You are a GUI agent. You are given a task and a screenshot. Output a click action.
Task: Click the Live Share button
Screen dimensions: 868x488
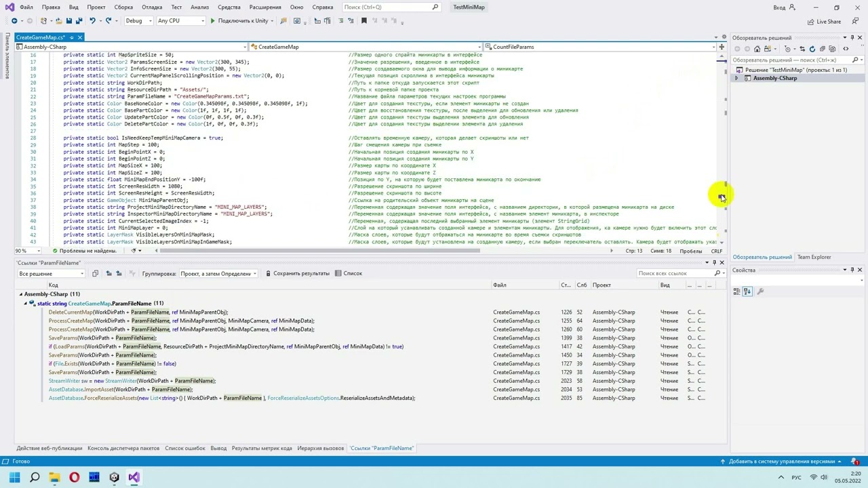click(x=825, y=21)
